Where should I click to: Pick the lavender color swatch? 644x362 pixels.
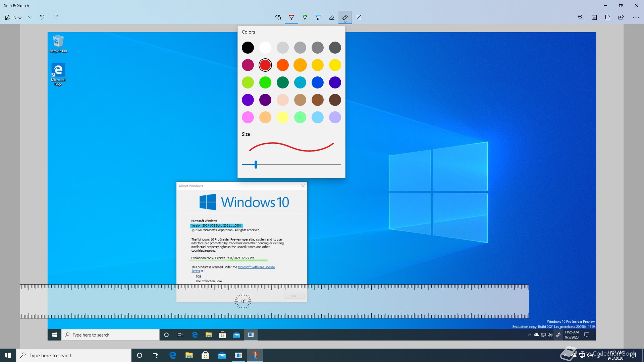(335, 117)
